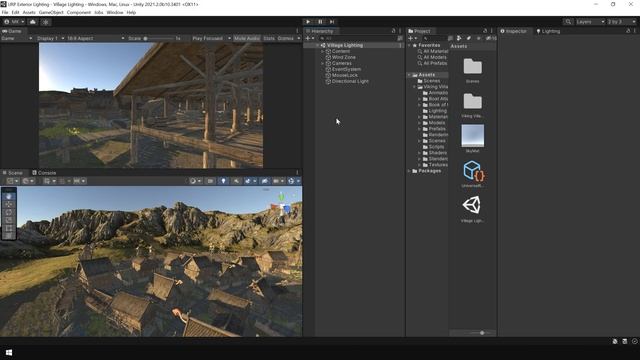This screenshot has height=360, width=640.
Task: Open the Edit menu
Action: pyautogui.click(x=15, y=13)
